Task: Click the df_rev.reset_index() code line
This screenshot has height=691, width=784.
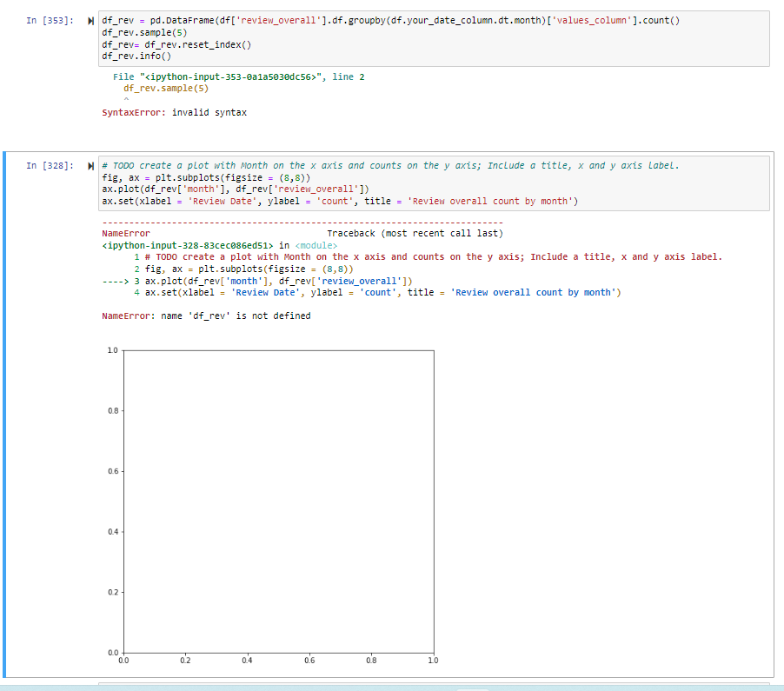Action: tap(176, 44)
